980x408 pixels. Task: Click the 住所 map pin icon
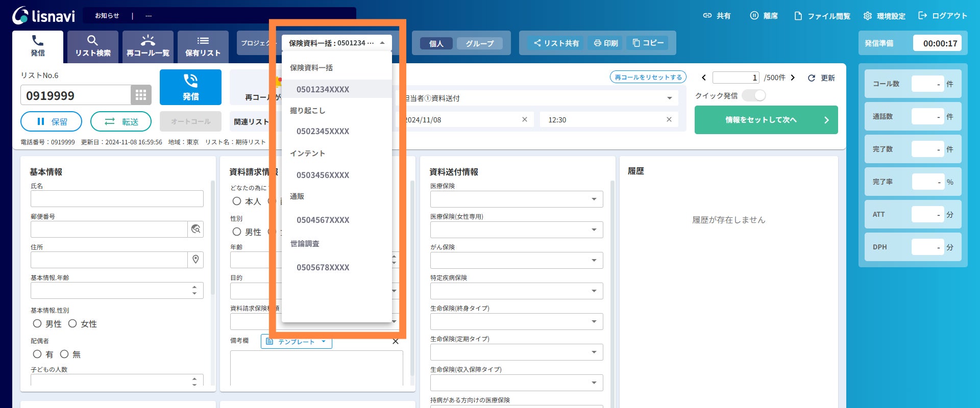(x=195, y=260)
